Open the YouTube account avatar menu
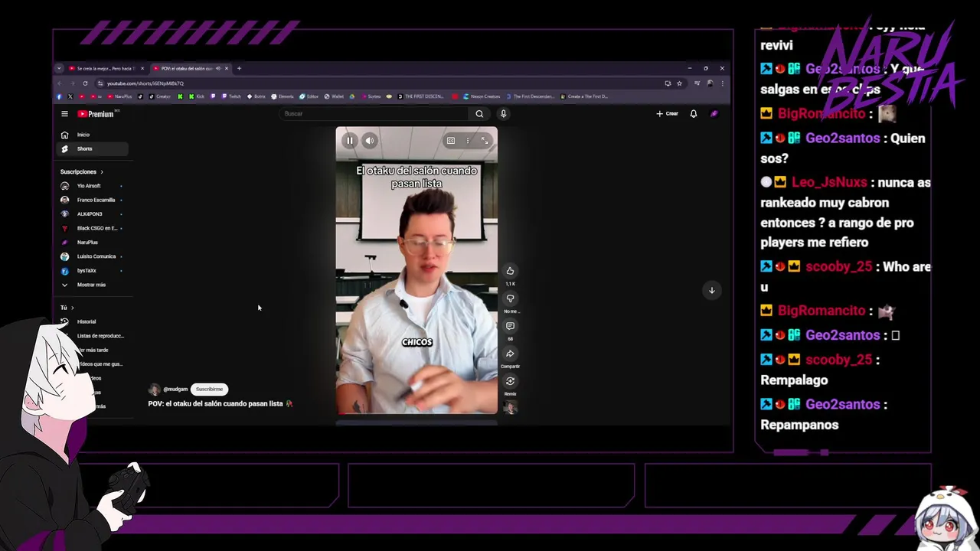Image resolution: width=980 pixels, height=551 pixels. 714,114
